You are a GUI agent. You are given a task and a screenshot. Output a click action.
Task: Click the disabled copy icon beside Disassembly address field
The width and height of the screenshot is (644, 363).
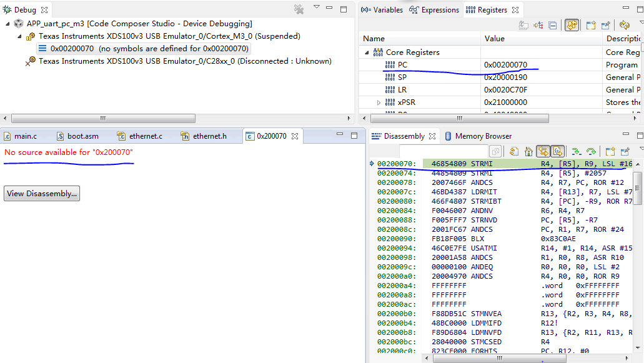click(496, 152)
